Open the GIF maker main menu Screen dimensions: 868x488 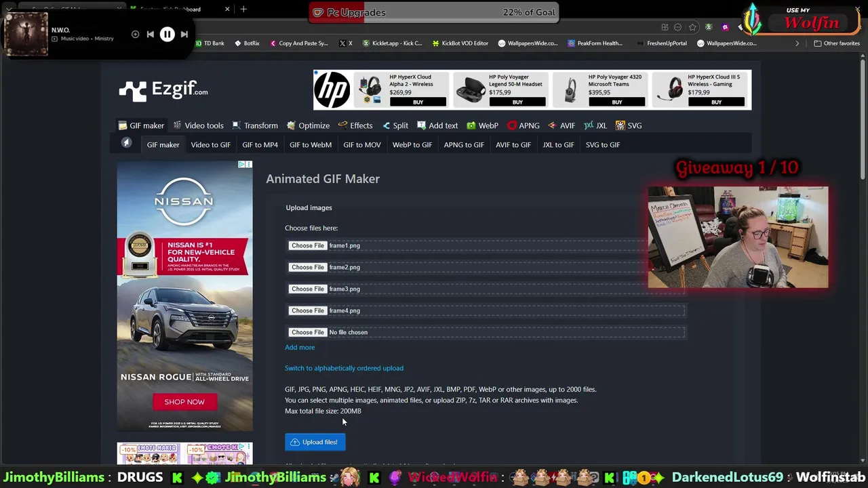pos(141,125)
